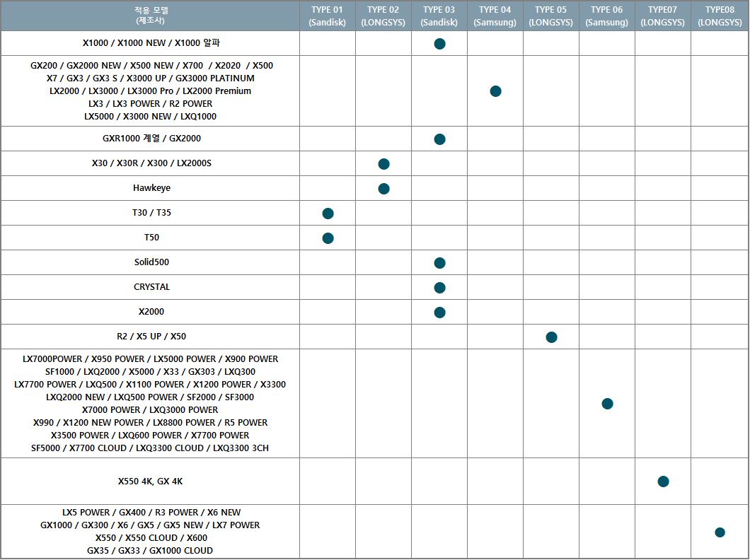This screenshot has height=560, width=750.
Task: Select the 'R2 / X5 UP / X50' text
Action: click(x=151, y=337)
